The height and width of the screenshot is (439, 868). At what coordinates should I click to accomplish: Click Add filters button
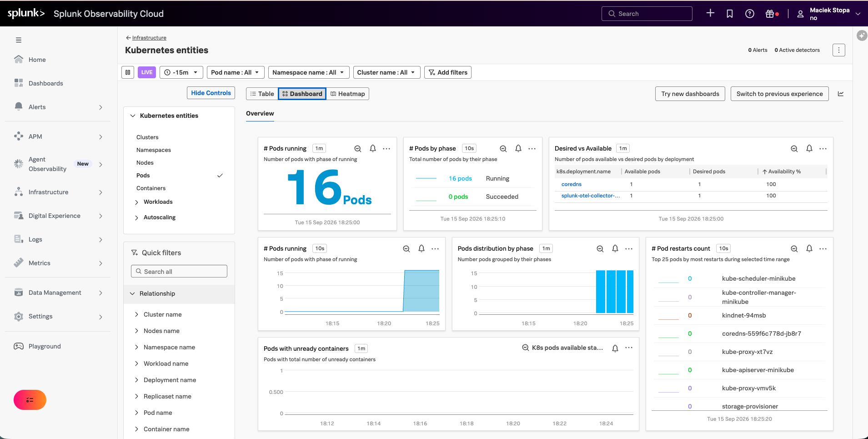(x=448, y=72)
